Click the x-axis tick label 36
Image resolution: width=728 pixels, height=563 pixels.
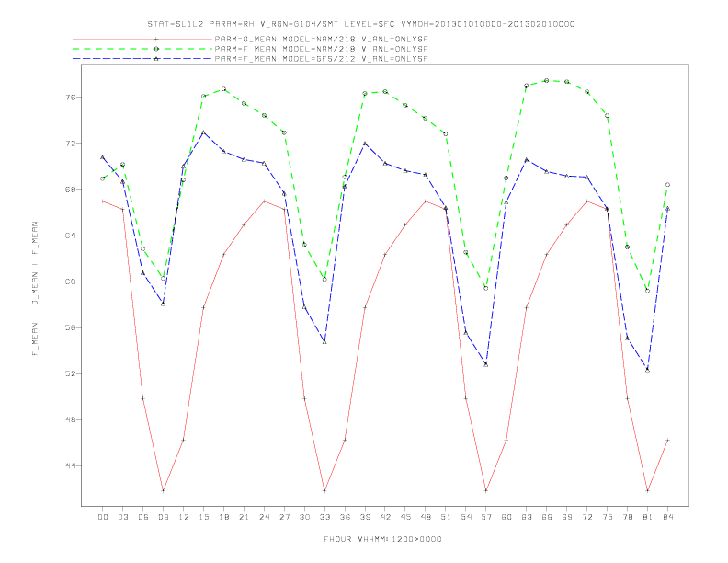(345, 517)
